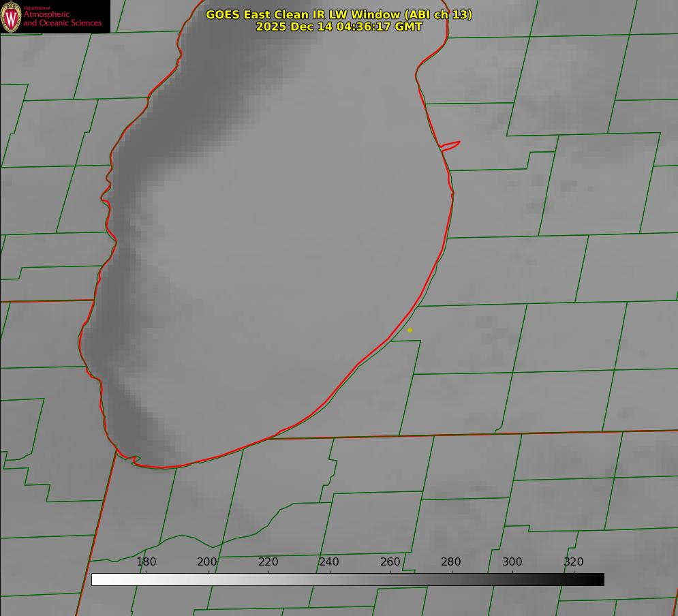Image resolution: width=678 pixels, height=616 pixels.
Task: Open the Atmospheric and Oceanic Sciences department text
Action: click(62, 18)
